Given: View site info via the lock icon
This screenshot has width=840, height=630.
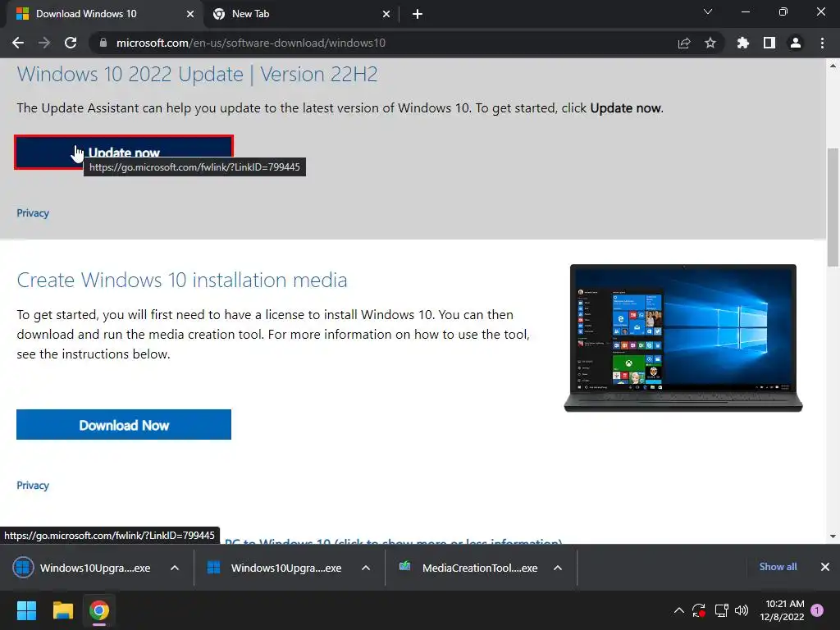Looking at the screenshot, I should (103, 43).
